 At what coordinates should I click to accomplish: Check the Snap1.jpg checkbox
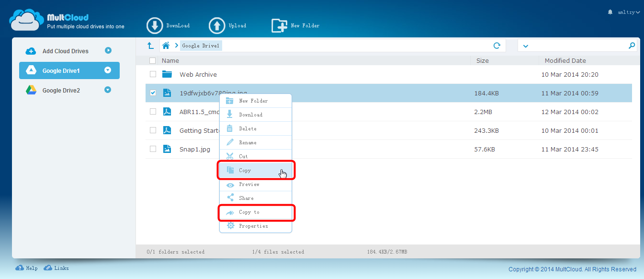pyautogui.click(x=153, y=149)
